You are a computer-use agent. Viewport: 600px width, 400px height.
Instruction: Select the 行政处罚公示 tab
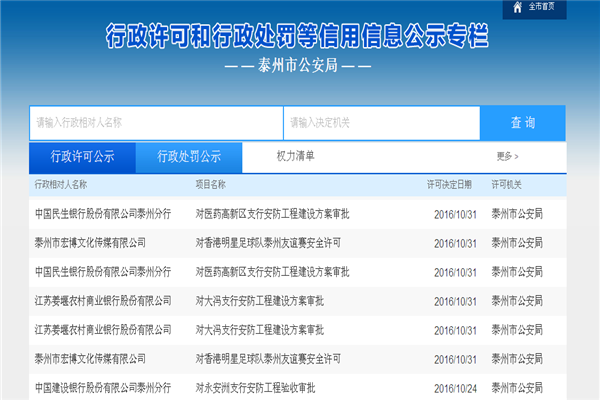tap(189, 157)
